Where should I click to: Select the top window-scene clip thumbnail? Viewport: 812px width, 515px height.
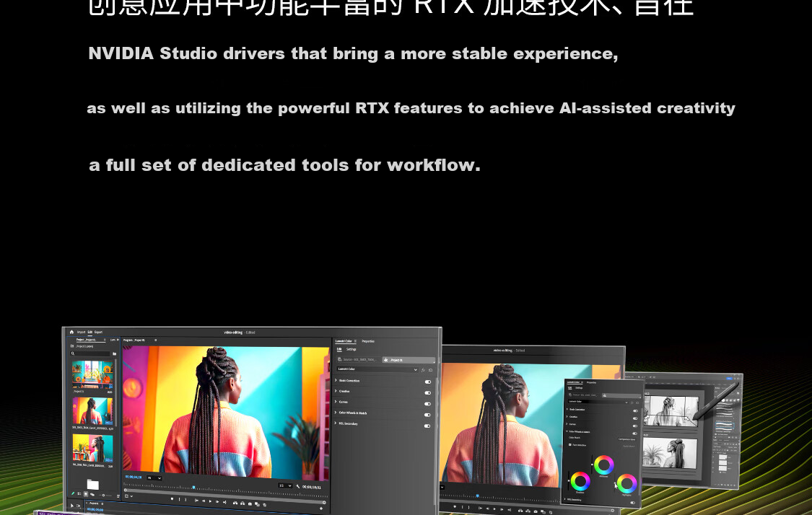tap(92, 374)
